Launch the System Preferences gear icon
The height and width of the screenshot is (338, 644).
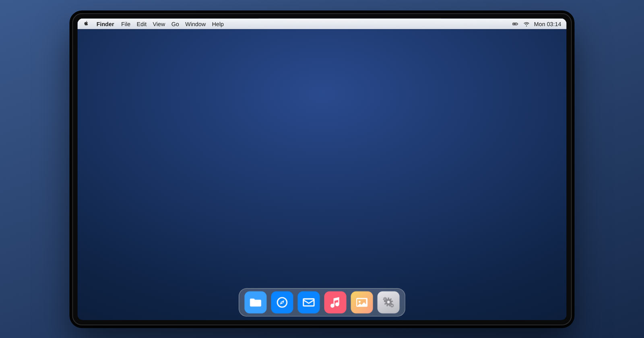388,302
